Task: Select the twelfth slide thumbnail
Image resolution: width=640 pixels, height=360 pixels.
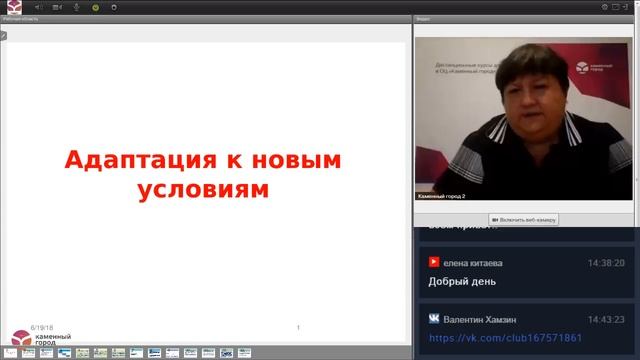Action: click(208, 353)
